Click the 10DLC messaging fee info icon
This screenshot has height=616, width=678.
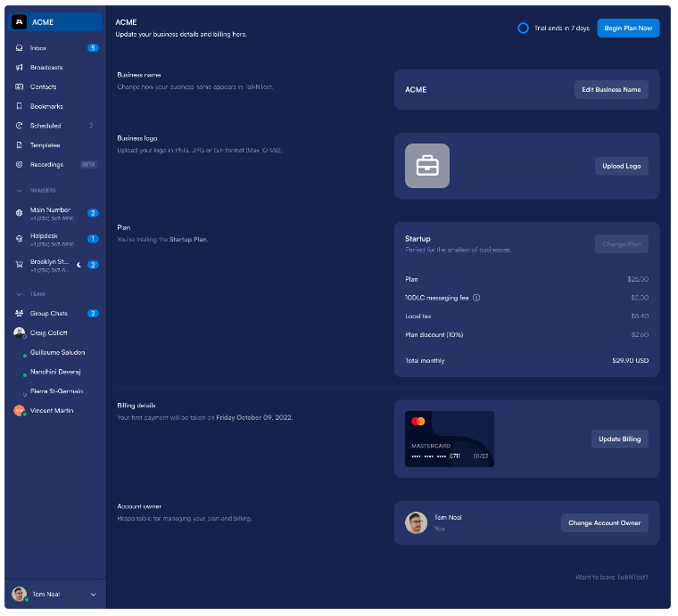pyautogui.click(x=476, y=298)
